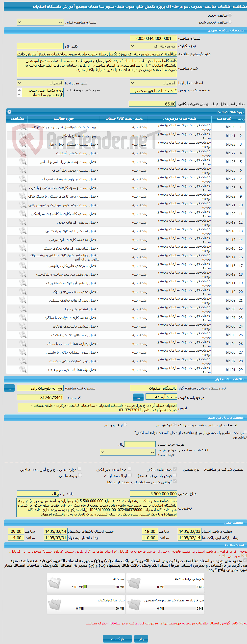Select the مناقصه جدید radio button
The height and width of the screenshot is (644, 247).
[230, 15]
